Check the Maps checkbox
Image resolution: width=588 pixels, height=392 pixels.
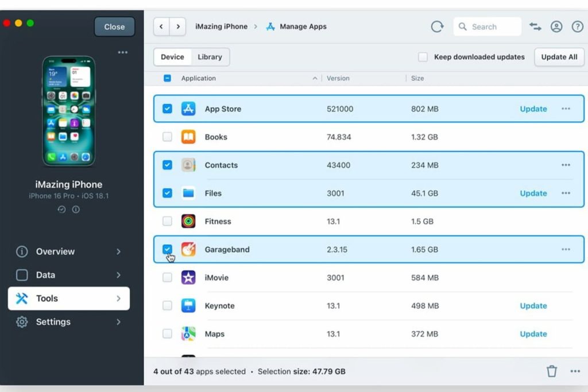(167, 333)
